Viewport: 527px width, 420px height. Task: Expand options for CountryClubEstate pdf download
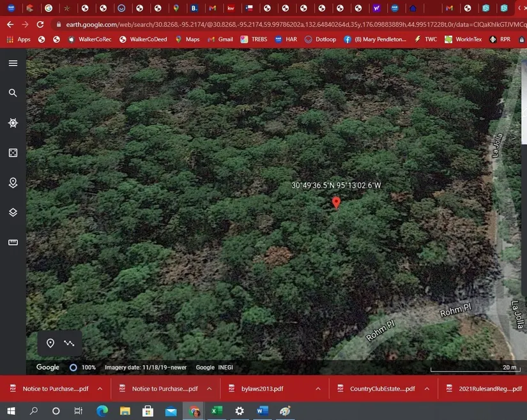pyautogui.click(x=427, y=389)
